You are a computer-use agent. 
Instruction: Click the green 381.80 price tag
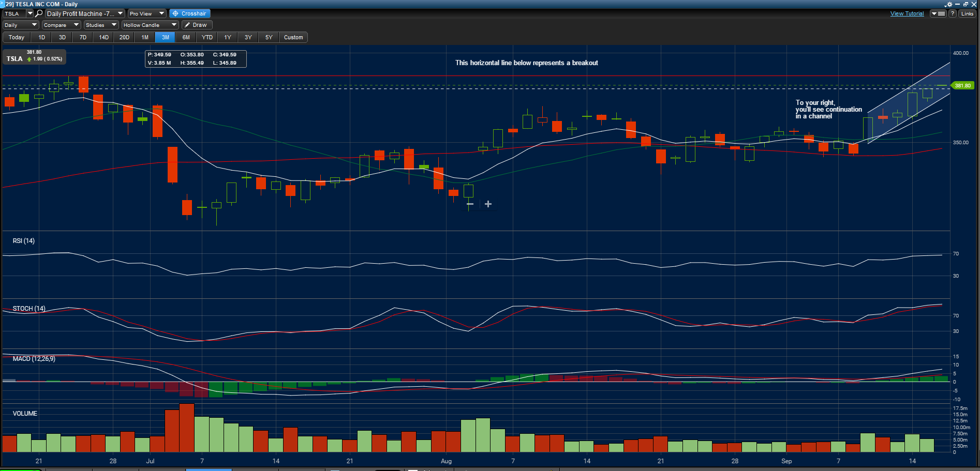tap(962, 85)
